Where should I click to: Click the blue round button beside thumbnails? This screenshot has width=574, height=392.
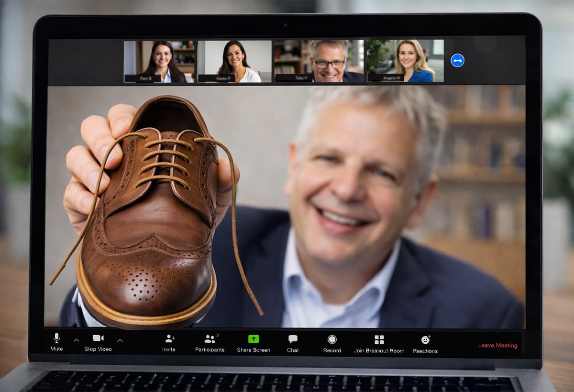coord(457,60)
